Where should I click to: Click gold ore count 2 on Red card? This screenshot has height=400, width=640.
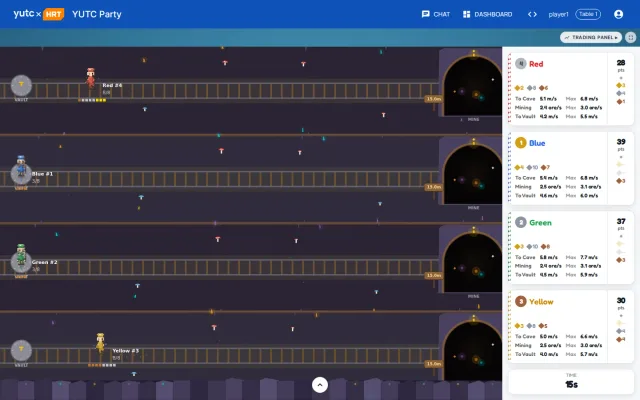(x=519, y=88)
